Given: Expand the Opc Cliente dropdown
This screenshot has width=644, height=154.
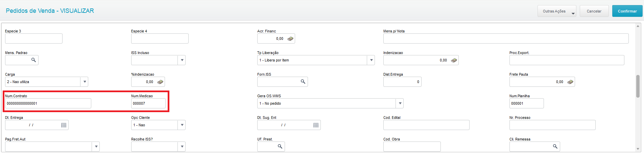Looking at the screenshot, I should click(182, 125).
